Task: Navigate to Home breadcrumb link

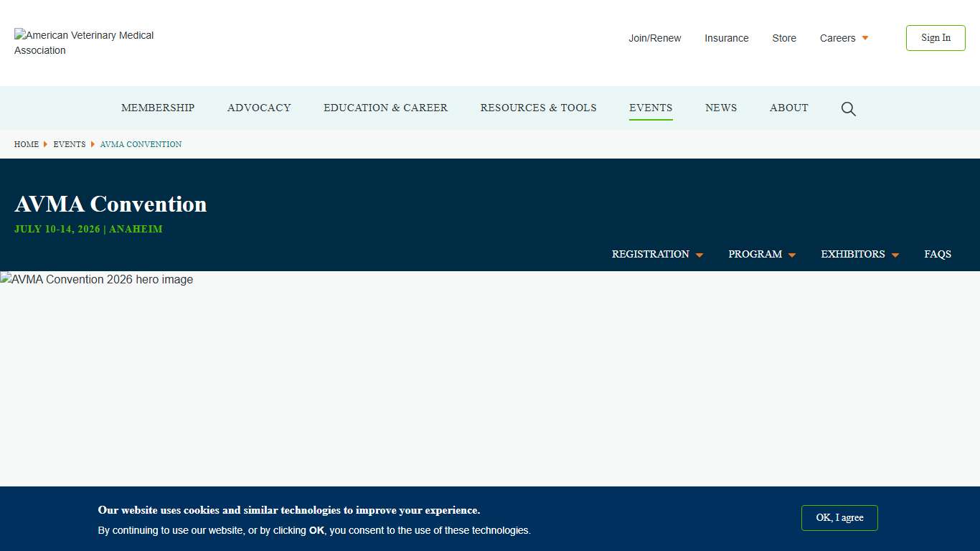Action: pos(27,144)
